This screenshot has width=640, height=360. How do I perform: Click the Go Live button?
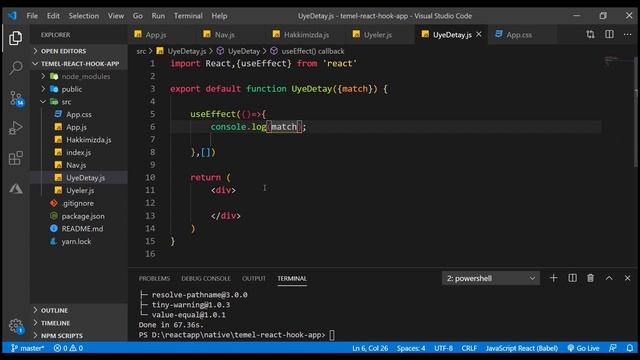583,348
